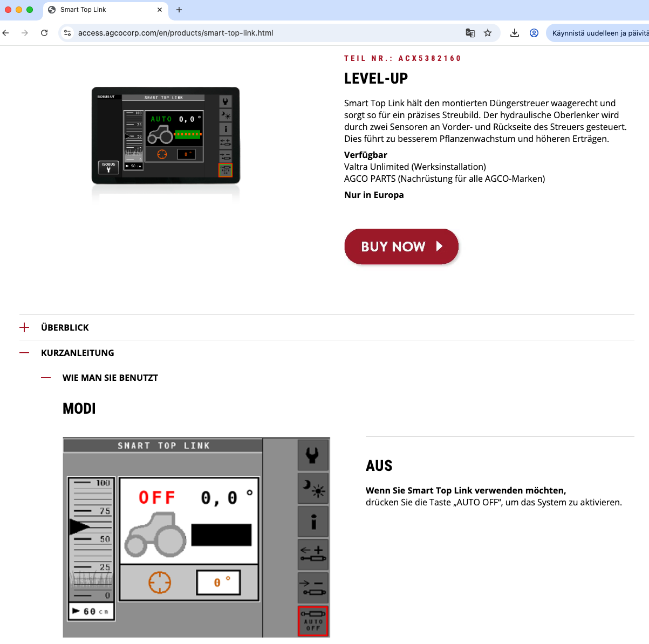649x644 pixels.
Task: Click the translate page icon
Action: [x=470, y=33]
